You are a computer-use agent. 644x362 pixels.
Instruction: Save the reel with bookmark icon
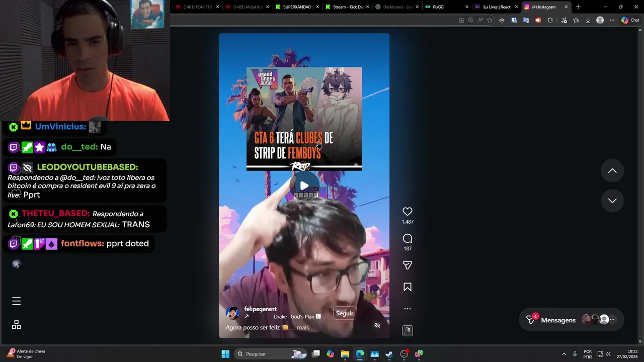click(x=408, y=287)
